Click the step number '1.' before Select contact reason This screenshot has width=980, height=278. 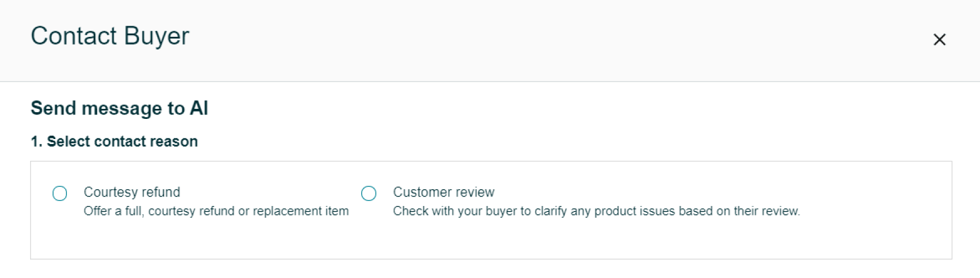tap(37, 141)
